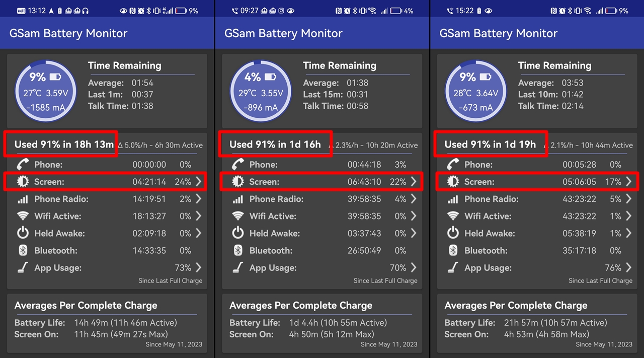Tap the battery gauge showing 4% and 29°C
This screenshot has width=644, height=358.
pos(261,92)
